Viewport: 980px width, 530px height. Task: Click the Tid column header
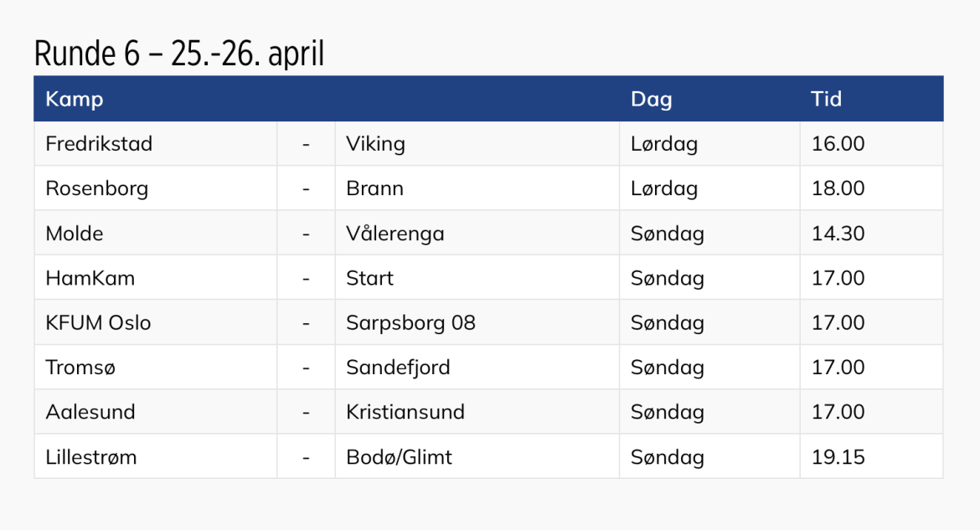click(826, 100)
